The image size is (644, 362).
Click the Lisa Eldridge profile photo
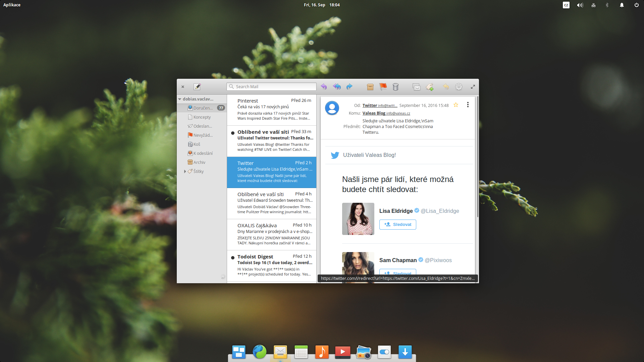[358, 219]
